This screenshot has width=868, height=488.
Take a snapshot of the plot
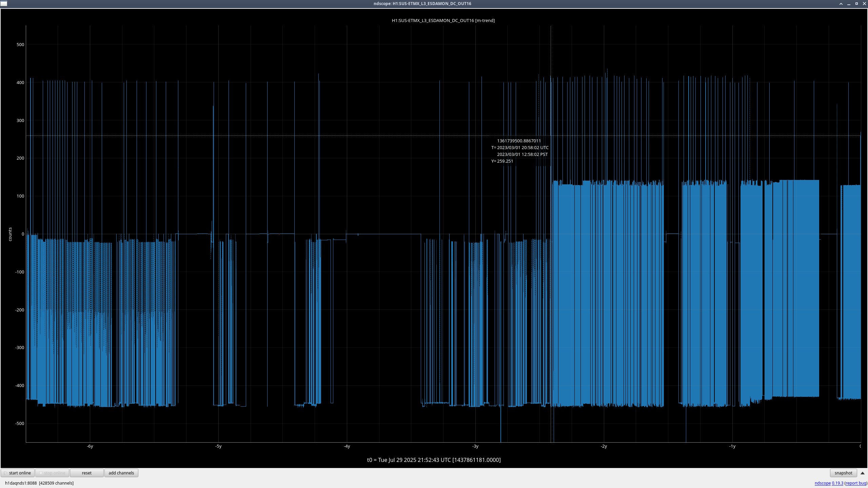coord(843,473)
